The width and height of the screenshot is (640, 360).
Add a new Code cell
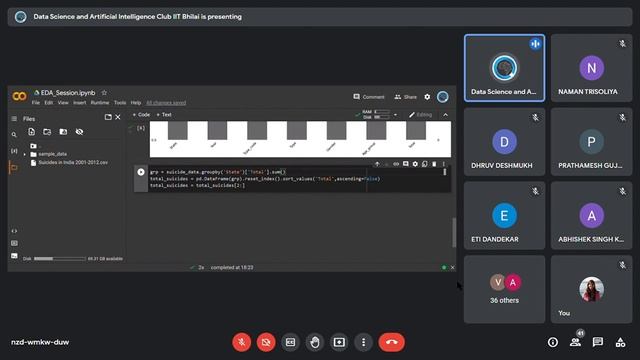tap(141, 115)
